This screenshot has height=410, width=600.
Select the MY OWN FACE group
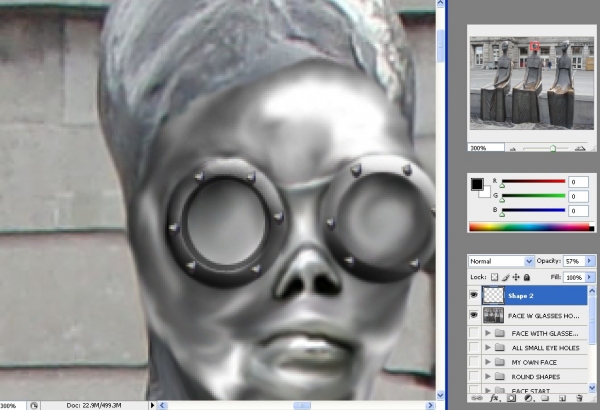coord(527,362)
